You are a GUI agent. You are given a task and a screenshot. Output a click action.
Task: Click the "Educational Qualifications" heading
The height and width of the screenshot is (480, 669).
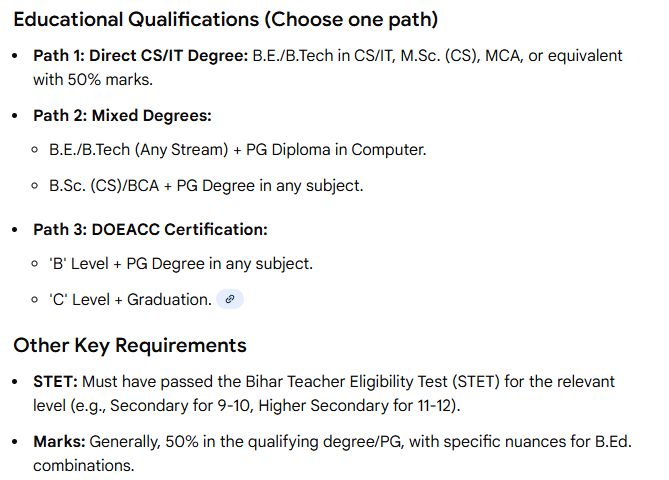tap(139, 20)
